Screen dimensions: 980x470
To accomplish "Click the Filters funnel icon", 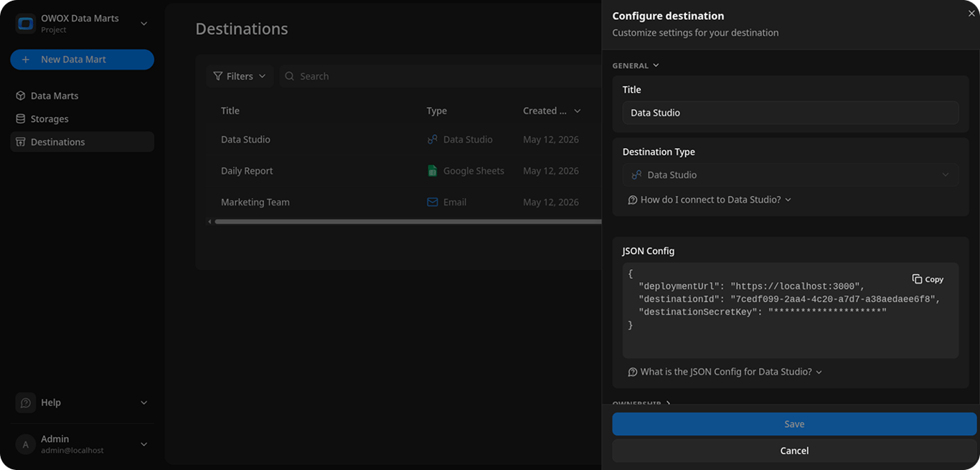I will (x=218, y=76).
